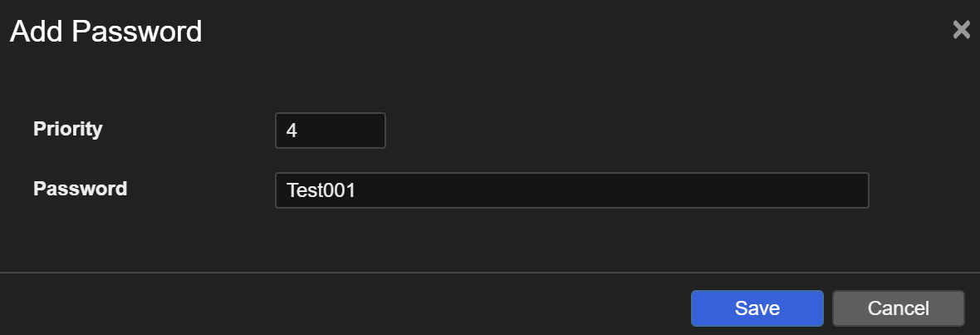
Task: Focus the Priority input field
Action: (330, 131)
